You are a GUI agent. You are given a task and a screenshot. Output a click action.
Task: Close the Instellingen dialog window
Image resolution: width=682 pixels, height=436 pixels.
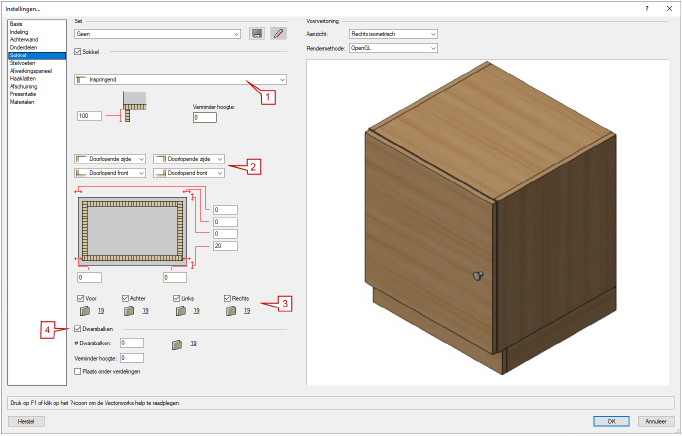point(669,8)
